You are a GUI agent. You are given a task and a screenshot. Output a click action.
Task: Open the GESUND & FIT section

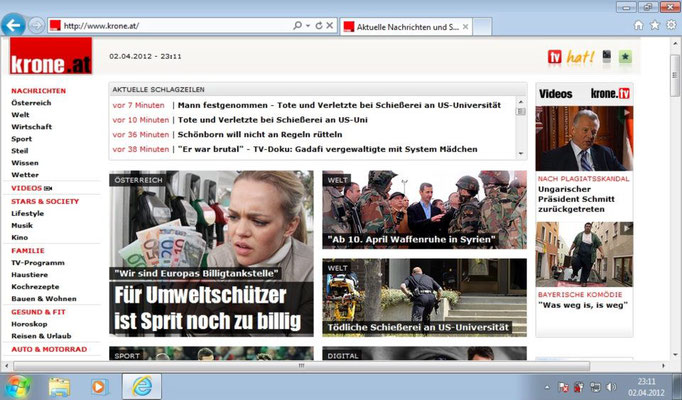[38, 312]
